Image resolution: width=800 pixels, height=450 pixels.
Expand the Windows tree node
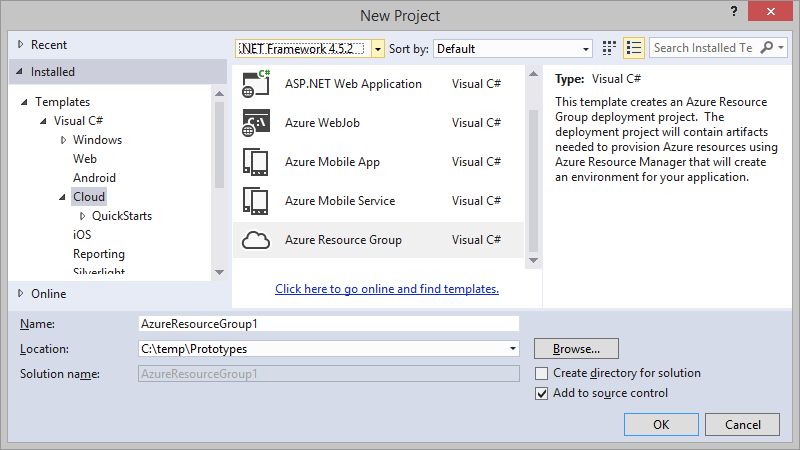click(63, 140)
